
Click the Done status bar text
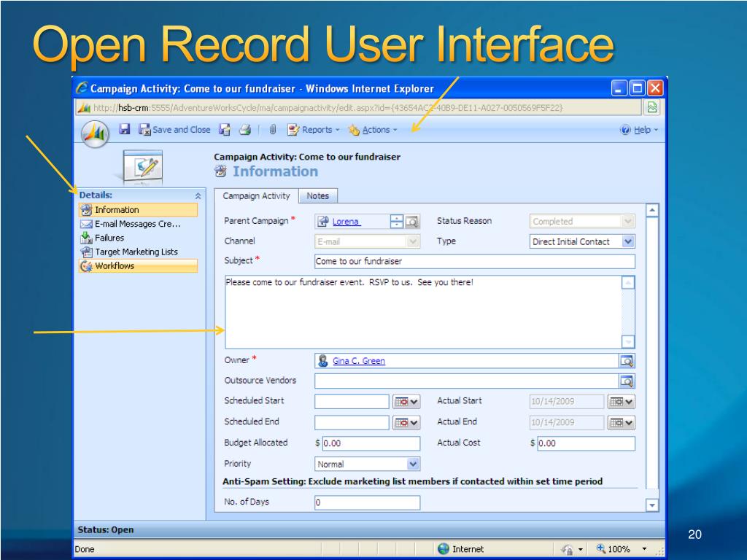[85, 549]
